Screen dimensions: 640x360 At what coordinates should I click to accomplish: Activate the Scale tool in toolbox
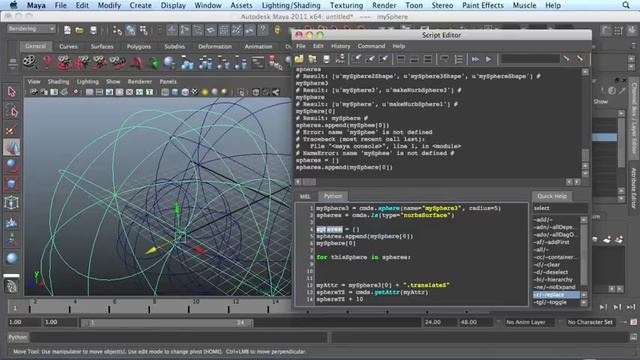click(x=11, y=184)
